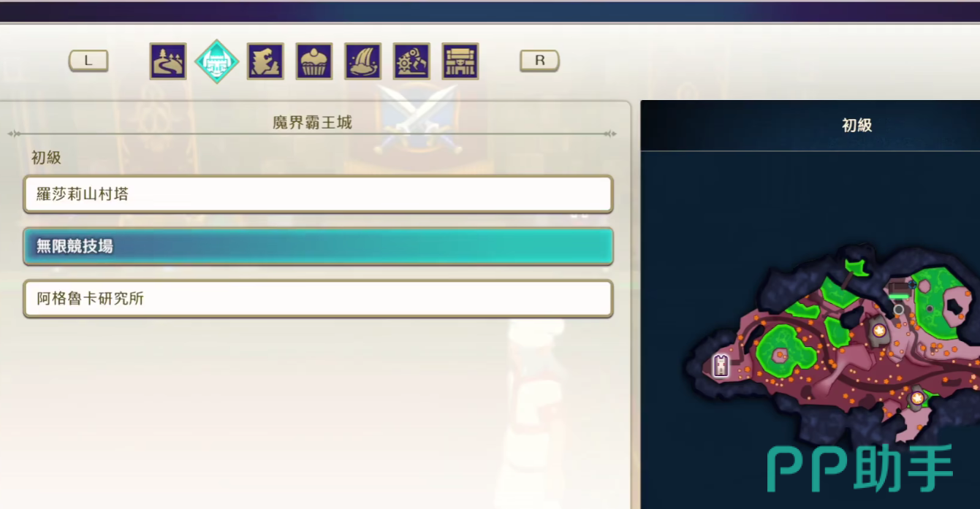Viewport: 980px width, 509px height.
Task: Select 羅莎莉山村塔 from the list
Action: (318, 194)
